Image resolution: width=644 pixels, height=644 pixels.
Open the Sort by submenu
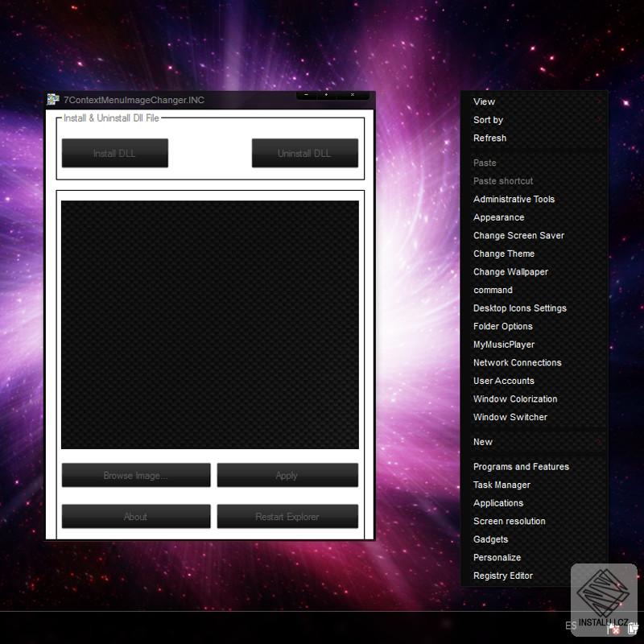click(535, 120)
